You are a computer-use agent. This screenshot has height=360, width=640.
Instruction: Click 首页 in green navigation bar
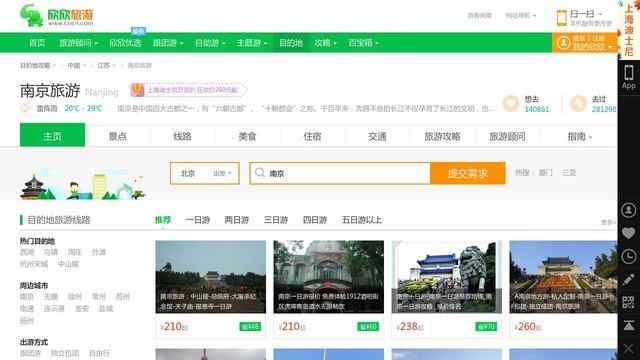(x=37, y=43)
